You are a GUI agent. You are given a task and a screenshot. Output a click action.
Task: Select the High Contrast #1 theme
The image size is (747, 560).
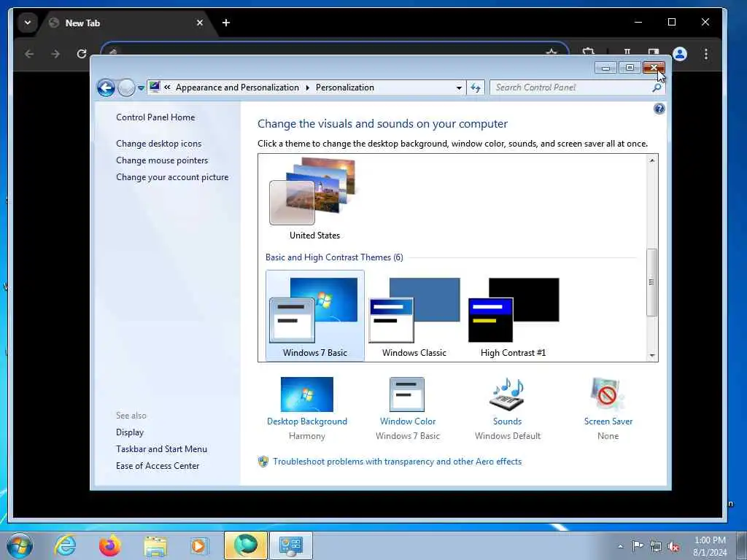pos(513,316)
